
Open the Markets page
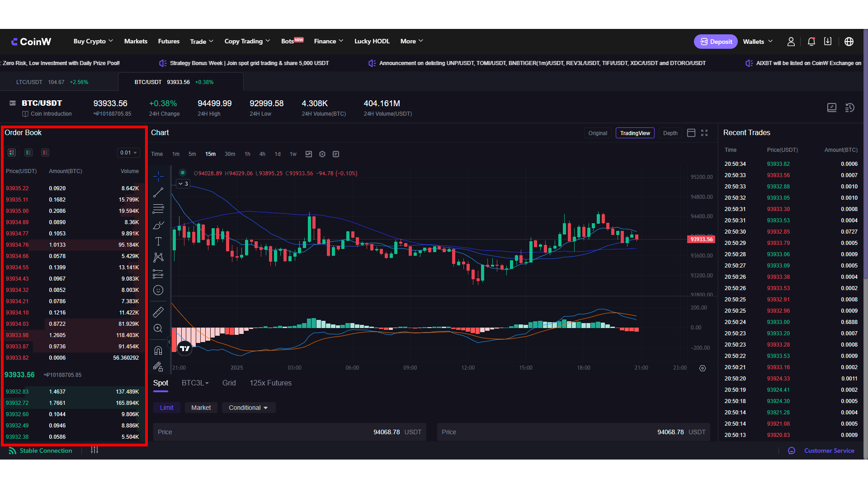coord(136,41)
